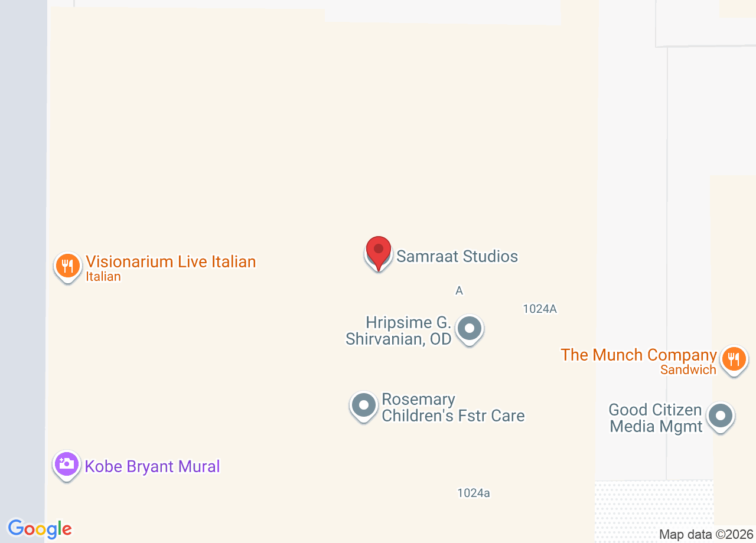Viewport: 756px width, 543px height.
Task: Click the Sandwich category subtitle
Action: pos(688,370)
